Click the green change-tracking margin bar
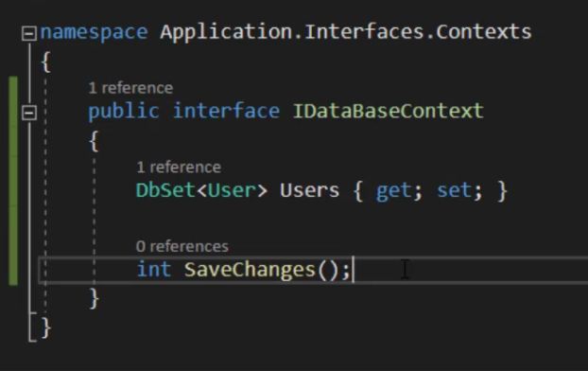The height and width of the screenshot is (371, 588). 13,181
